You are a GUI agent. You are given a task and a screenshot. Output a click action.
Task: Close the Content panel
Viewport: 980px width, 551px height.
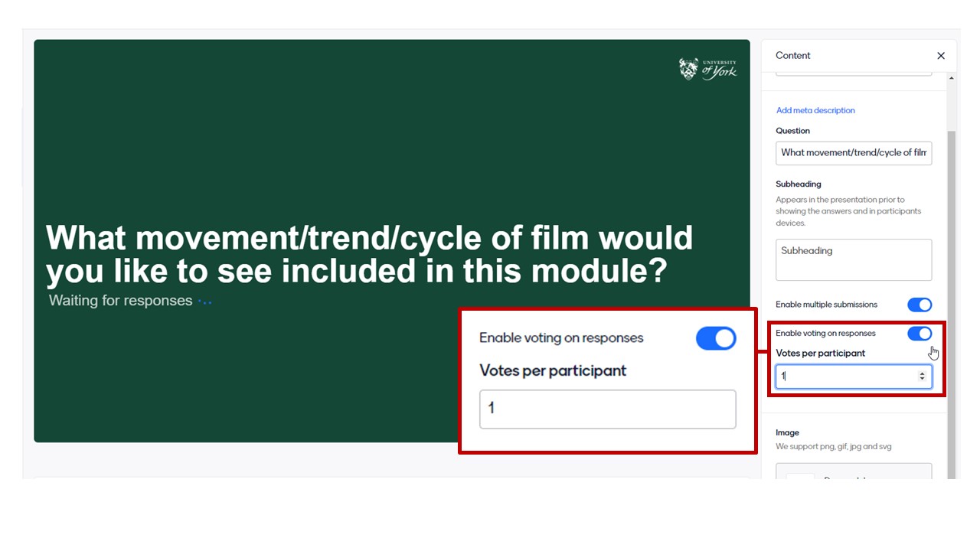tap(941, 56)
